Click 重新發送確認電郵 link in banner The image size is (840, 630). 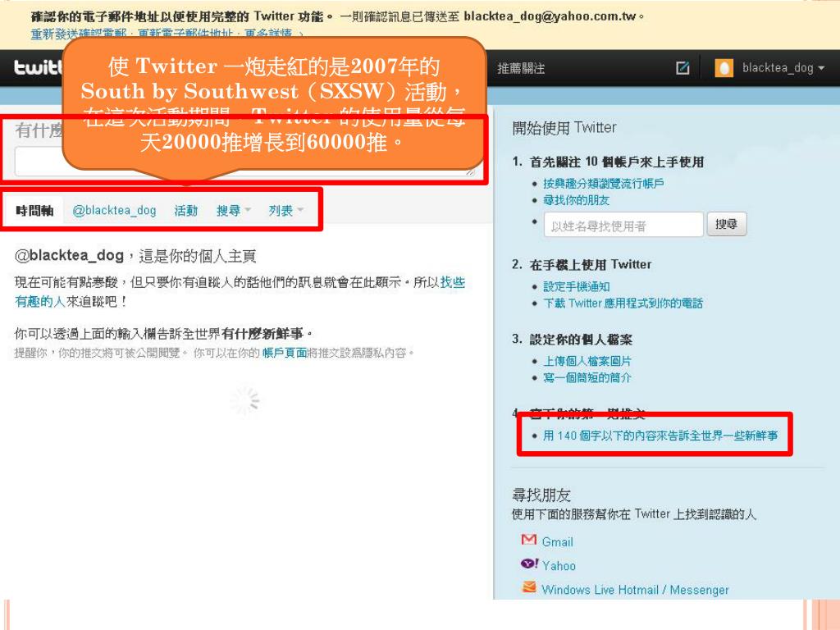click(78, 34)
